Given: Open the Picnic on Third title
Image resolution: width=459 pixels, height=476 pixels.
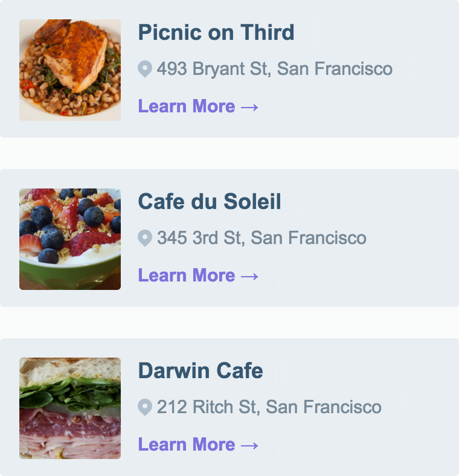Looking at the screenshot, I should coord(216,32).
